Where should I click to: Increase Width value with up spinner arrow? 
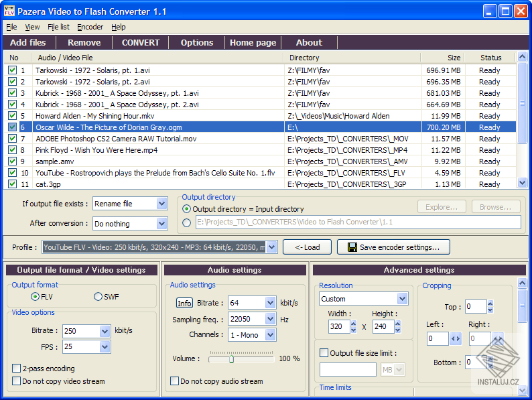click(x=354, y=324)
